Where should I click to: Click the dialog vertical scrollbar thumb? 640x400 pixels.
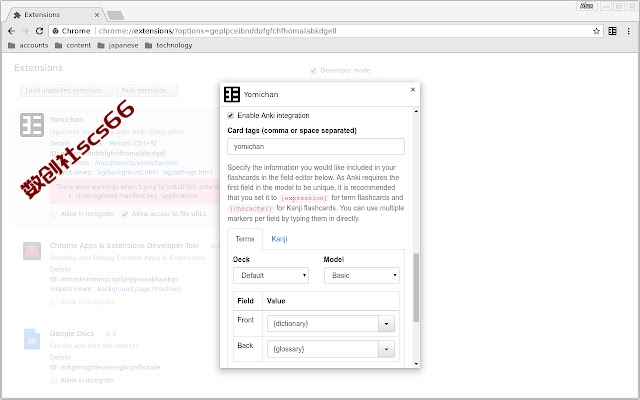coord(416,288)
